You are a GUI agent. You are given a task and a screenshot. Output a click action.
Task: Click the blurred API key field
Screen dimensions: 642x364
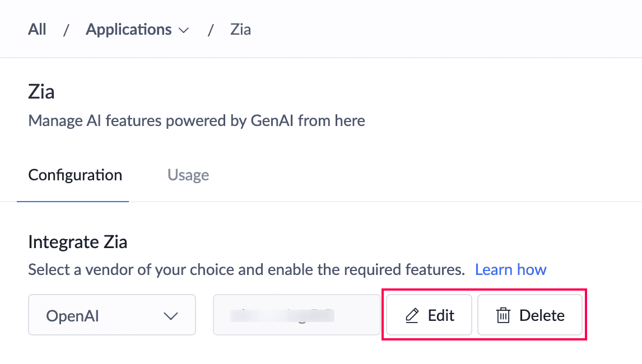coord(296,315)
